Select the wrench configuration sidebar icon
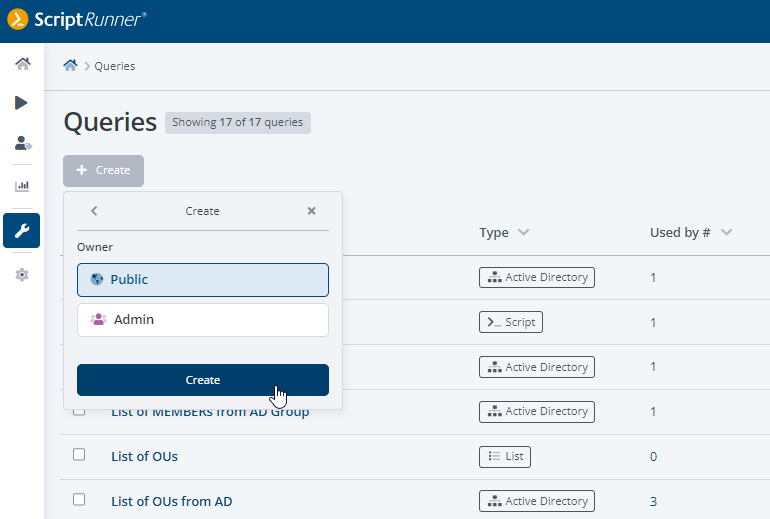The height and width of the screenshot is (519, 770). (22, 230)
